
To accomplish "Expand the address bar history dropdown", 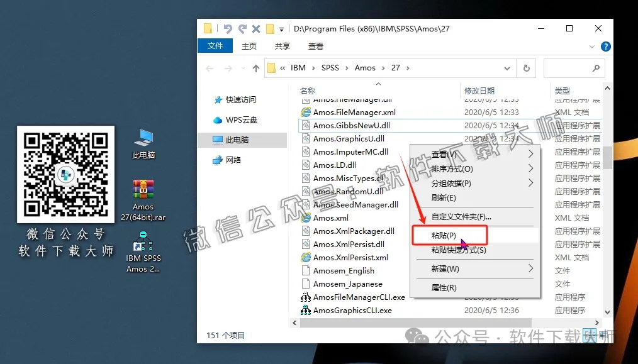I will (x=506, y=67).
